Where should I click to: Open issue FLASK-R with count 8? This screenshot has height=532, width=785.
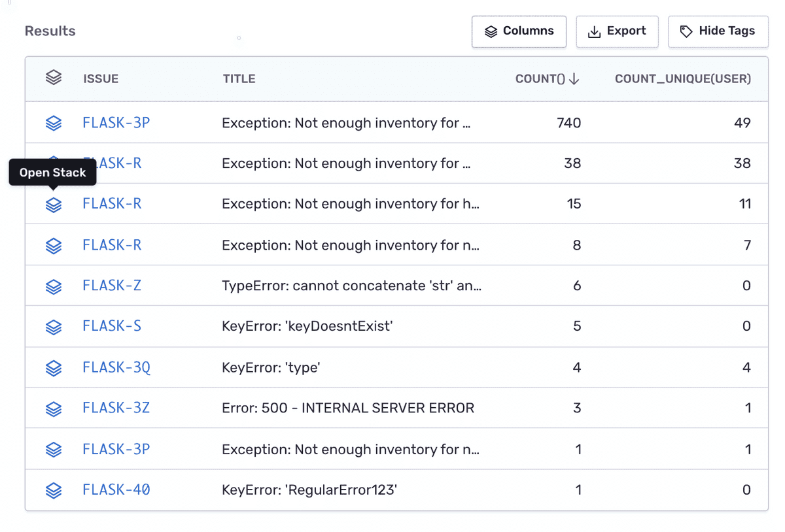click(112, 245)
